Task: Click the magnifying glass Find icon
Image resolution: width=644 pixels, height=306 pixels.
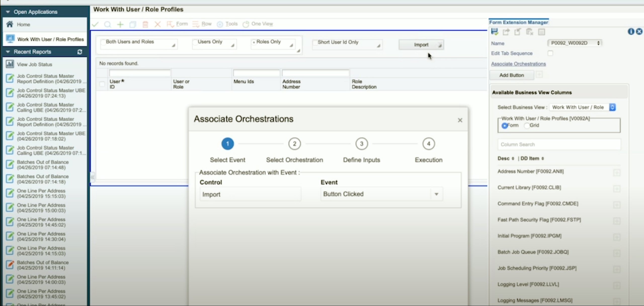Action: point(108,24)
